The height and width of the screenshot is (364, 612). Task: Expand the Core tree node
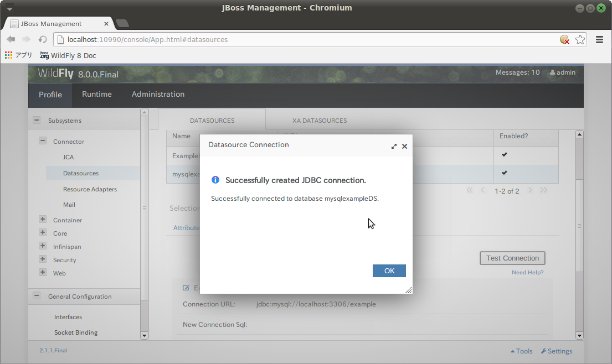tap(43, 233)
